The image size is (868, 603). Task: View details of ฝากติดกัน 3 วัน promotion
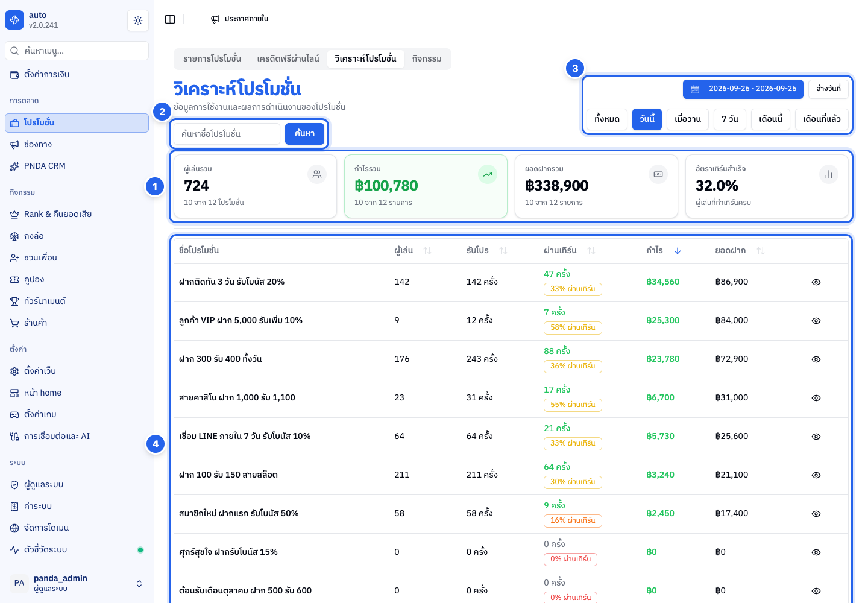(x=816, y=282)
